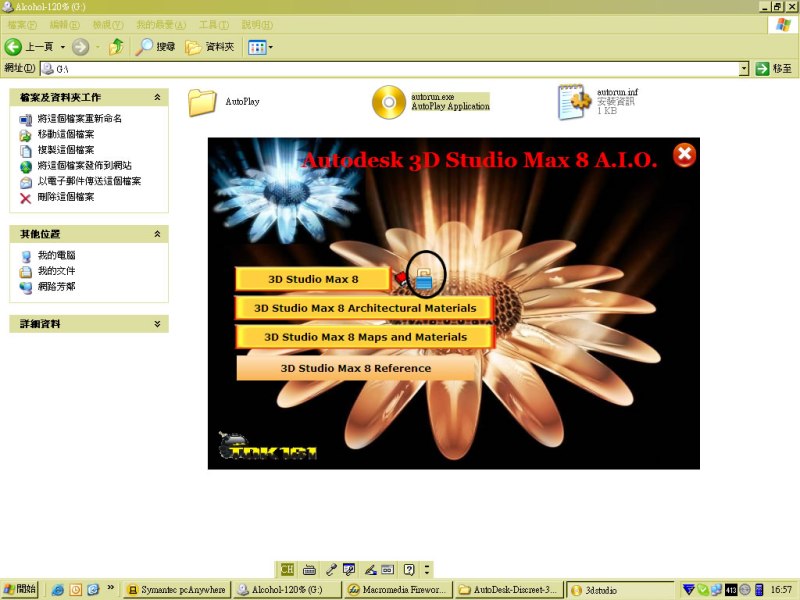
Task: Click the CH language bar indicator
Action: tap(287, 569)
